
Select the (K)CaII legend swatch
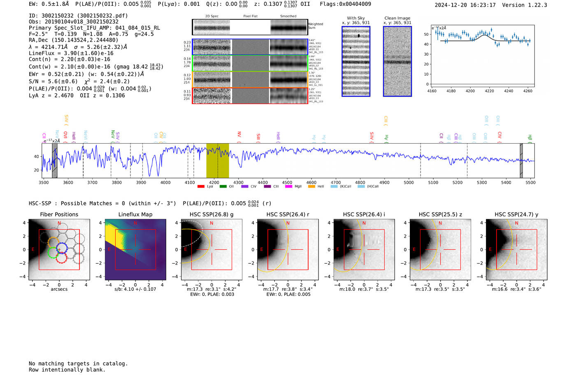334,187
